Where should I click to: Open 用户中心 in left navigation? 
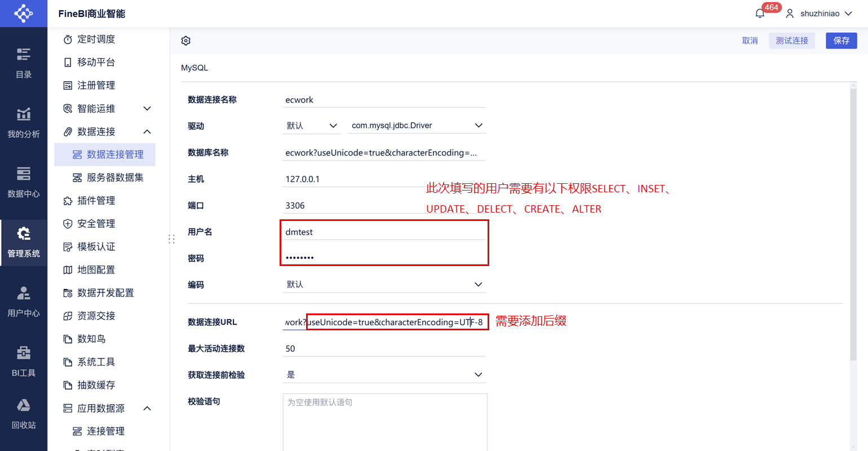point(24,302)
